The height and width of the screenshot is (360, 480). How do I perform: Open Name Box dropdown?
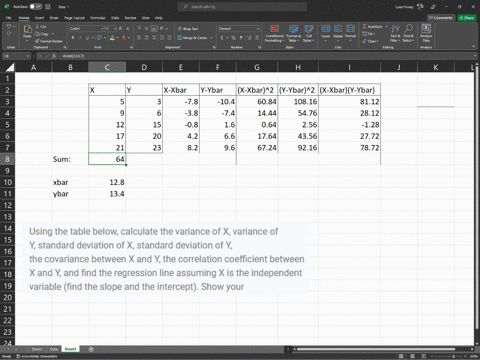(28, 56)
